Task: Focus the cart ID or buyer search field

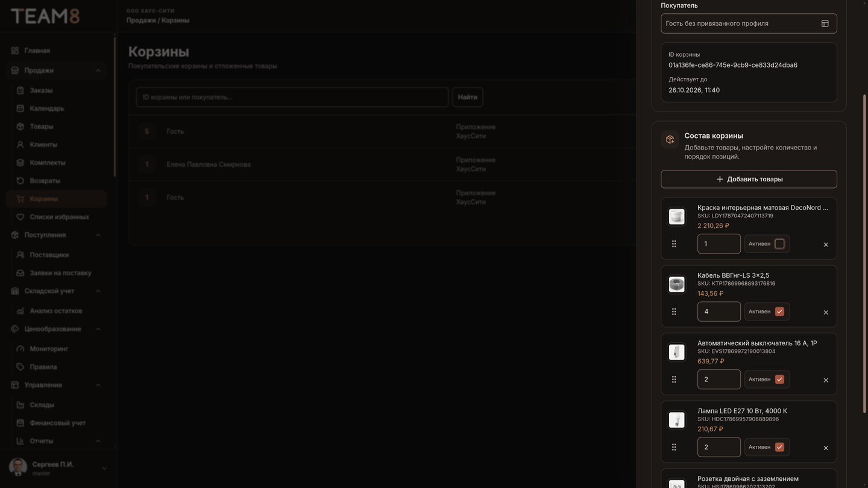Action: tap(292, 97)
